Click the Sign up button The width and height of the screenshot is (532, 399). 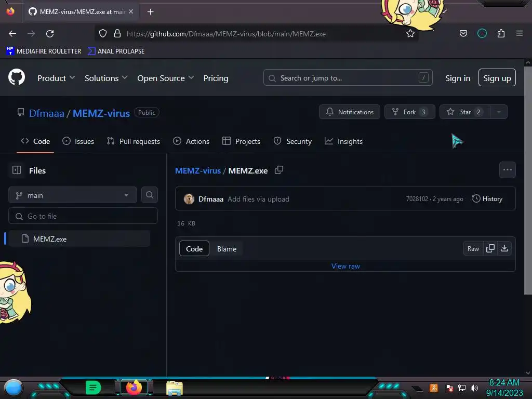point(497,78)
